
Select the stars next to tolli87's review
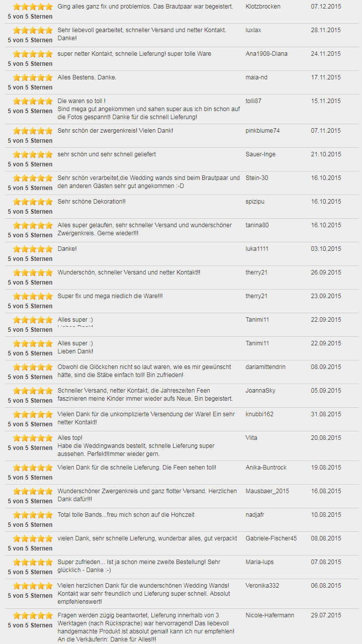pyautogui.click(x=33, y=102)
